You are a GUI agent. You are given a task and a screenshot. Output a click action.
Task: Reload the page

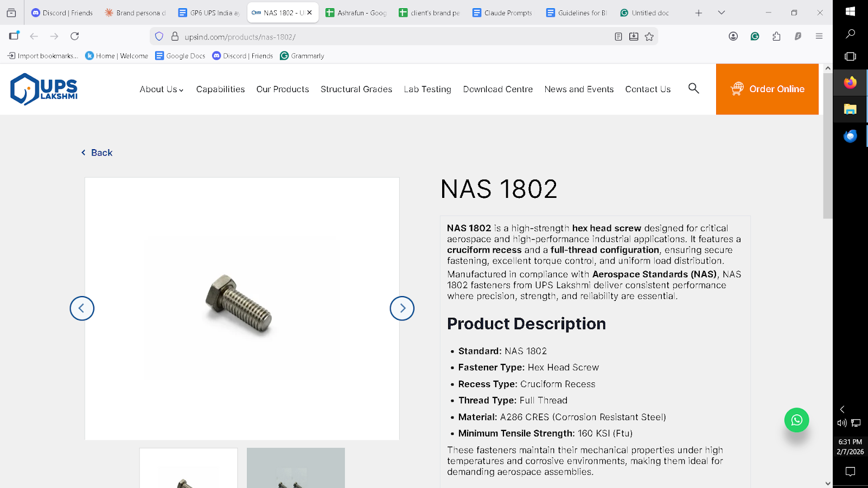coord(75,36)
